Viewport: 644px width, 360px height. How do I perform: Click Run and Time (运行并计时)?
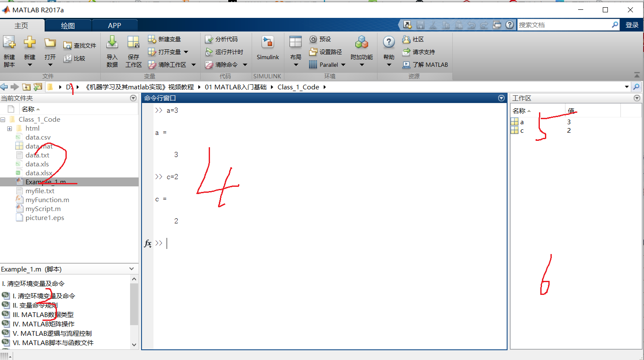coord(224,52)
